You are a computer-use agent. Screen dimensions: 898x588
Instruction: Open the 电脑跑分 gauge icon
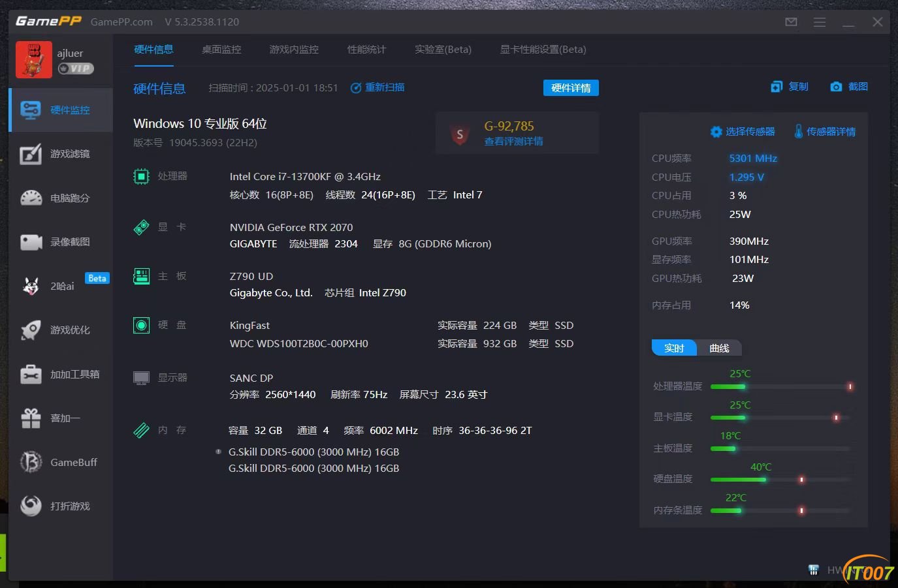[x=31, y=198]
